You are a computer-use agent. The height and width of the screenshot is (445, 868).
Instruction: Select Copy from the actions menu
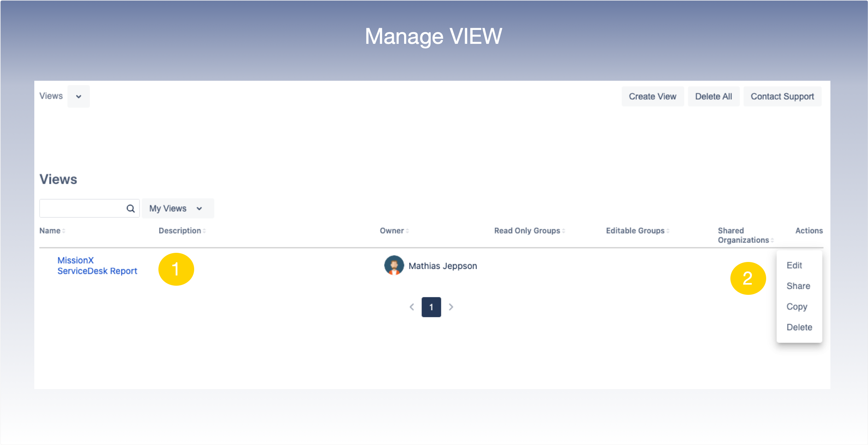pyautogui.click(x=797, y=307)
